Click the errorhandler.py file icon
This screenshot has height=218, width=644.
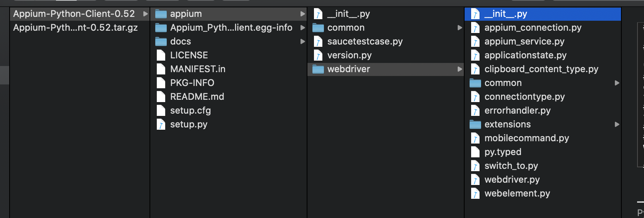pos(475,111)
